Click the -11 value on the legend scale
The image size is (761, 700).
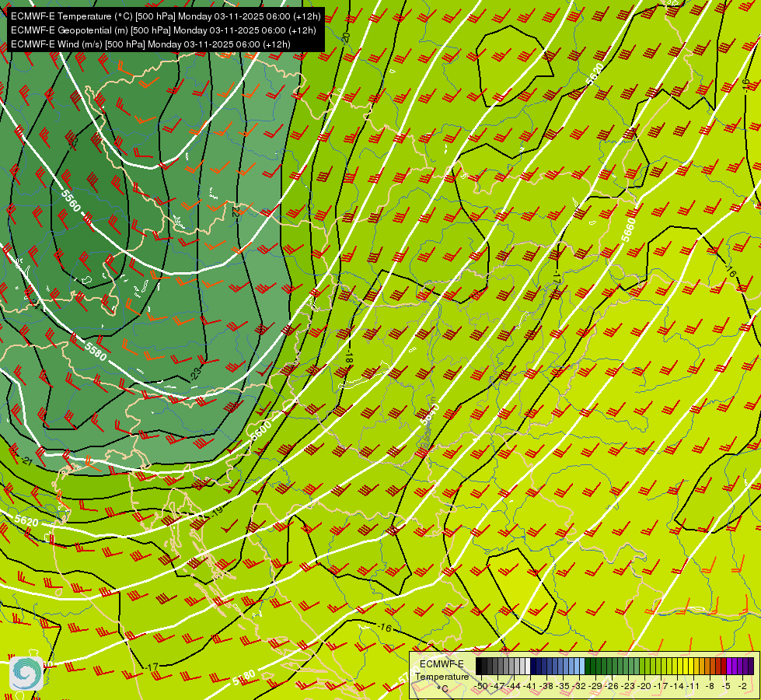[x=693, y=686]
